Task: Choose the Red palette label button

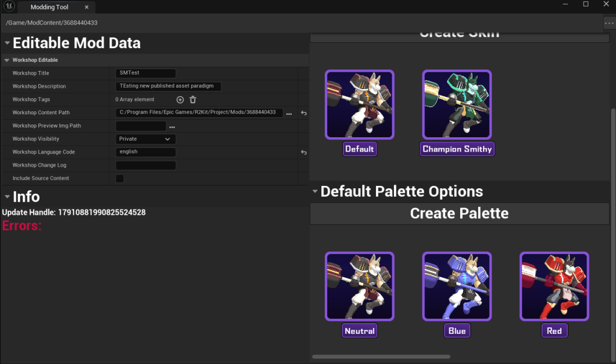Action: [554, 331]
